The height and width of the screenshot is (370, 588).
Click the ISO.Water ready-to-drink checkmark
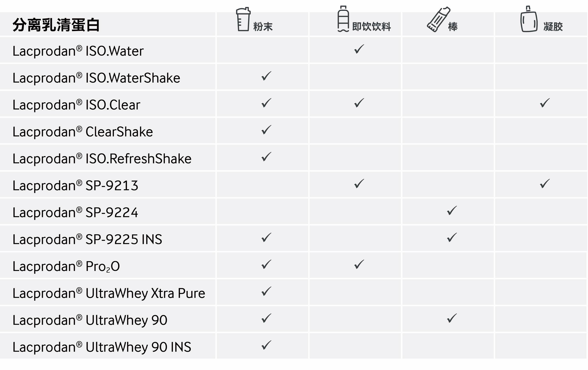pos(359,49)
